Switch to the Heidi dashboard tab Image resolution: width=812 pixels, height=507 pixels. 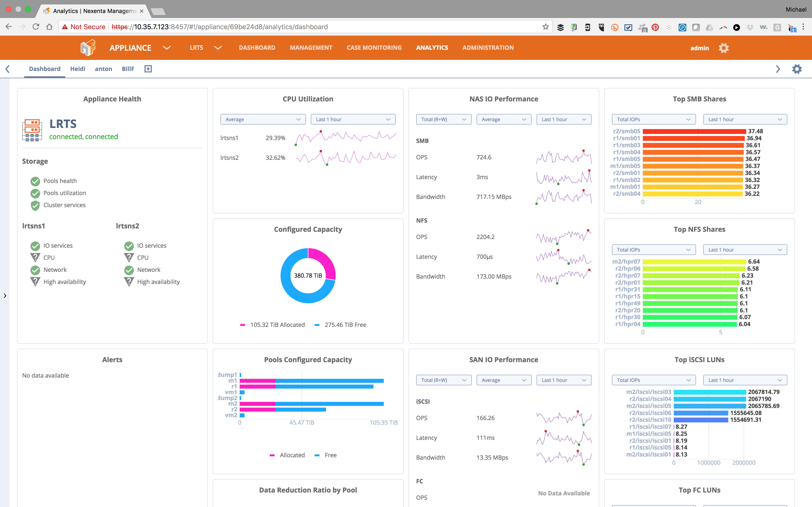coord(78,69)
